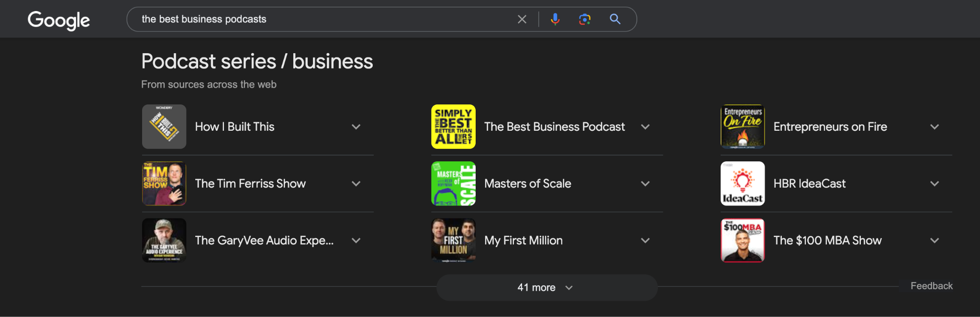
Task: Expand the HBR IdeaCast chevron
Action: point(935,184)
